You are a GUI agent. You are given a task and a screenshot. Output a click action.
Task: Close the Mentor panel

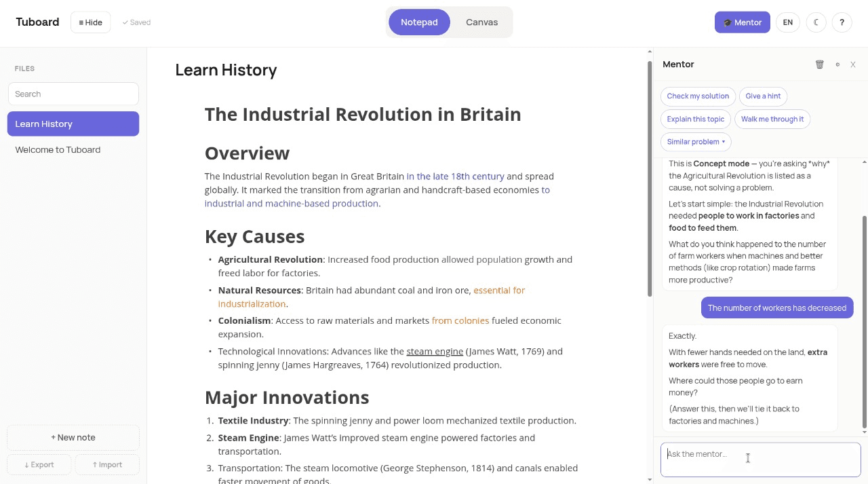853,64
